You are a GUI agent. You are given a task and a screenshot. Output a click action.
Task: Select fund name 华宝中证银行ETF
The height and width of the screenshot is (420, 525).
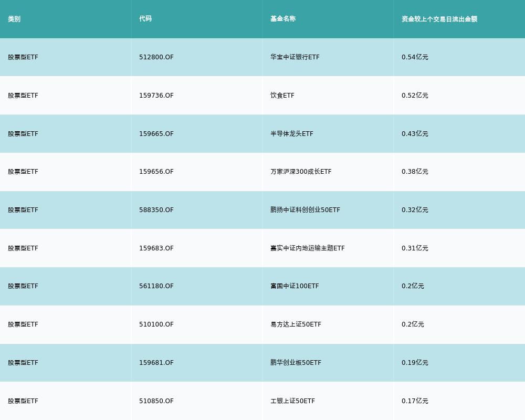[x=295, y=57]
